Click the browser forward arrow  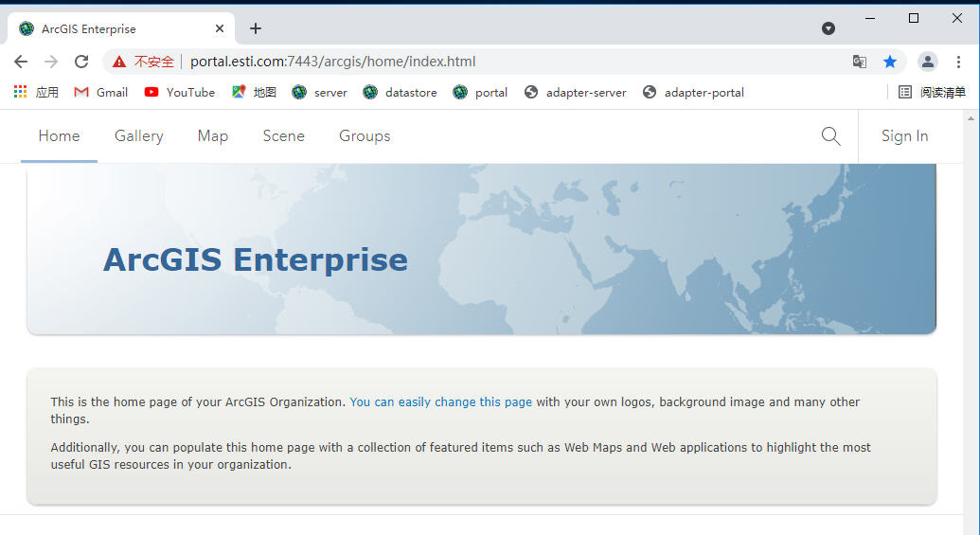point(51,62)
